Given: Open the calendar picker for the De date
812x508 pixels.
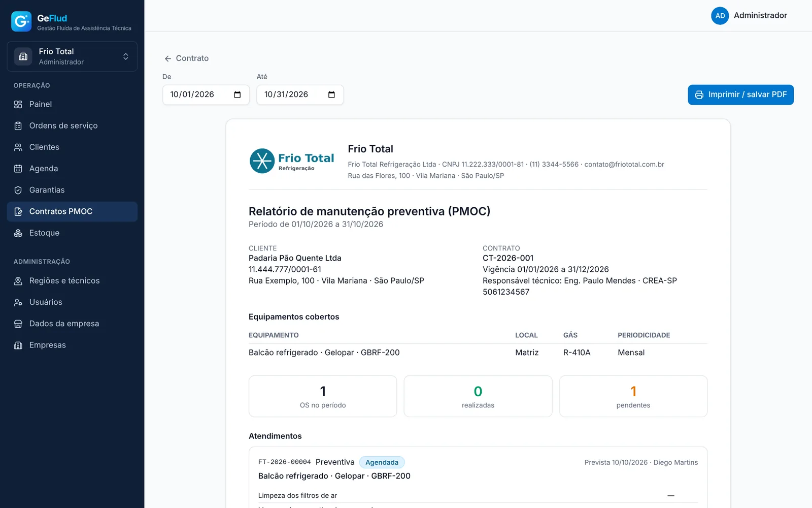Looking at the screenshot, I should (237, 94).
